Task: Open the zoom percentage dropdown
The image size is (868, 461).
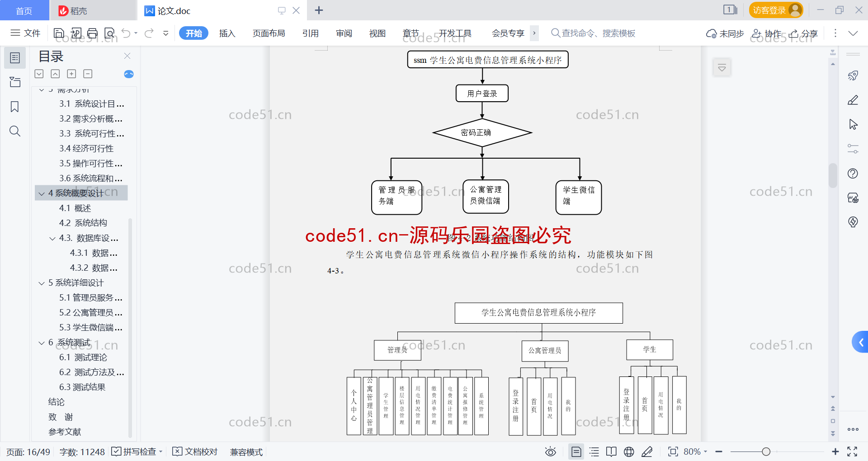Action: tap(705, 452)
